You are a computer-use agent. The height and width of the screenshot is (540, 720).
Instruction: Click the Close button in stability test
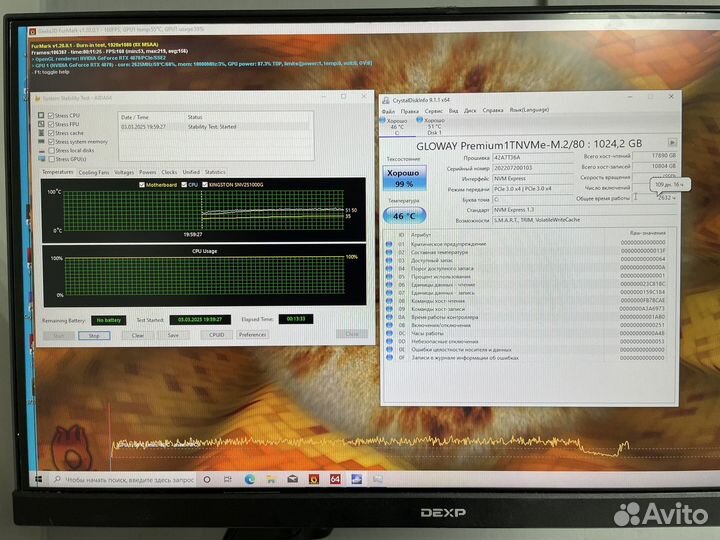click(352, 334)
